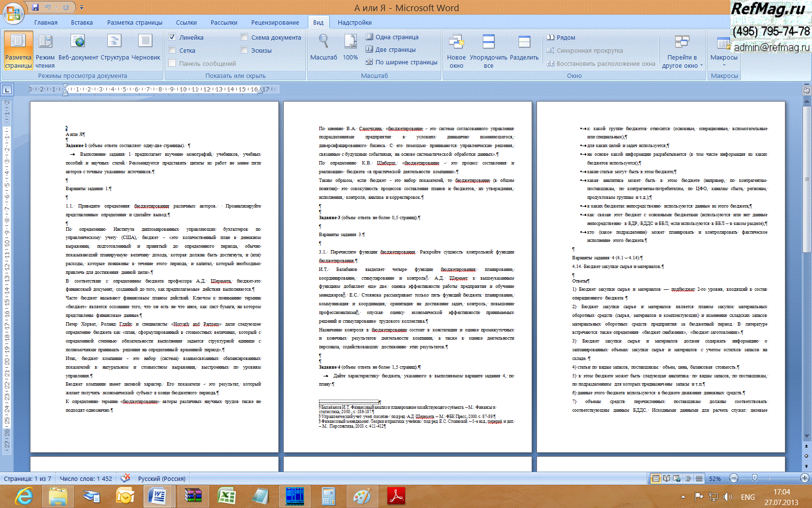Switch to the Рецензирование tab

275,22
